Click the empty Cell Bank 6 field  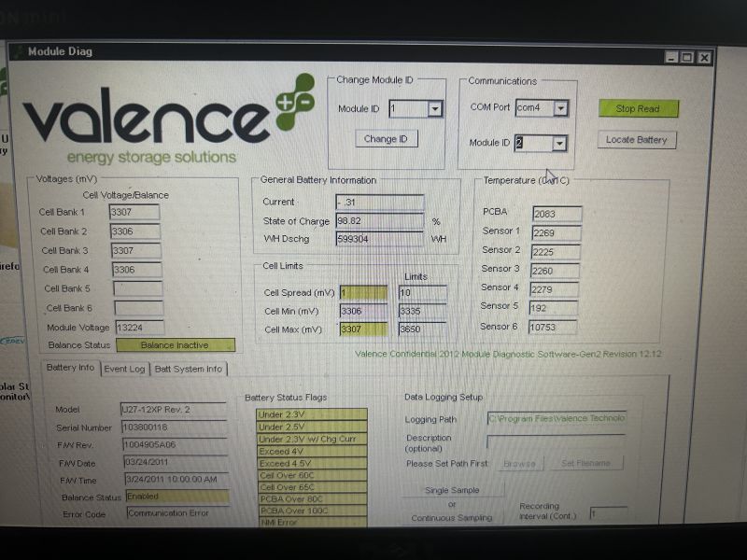click(x=139, y=308)
